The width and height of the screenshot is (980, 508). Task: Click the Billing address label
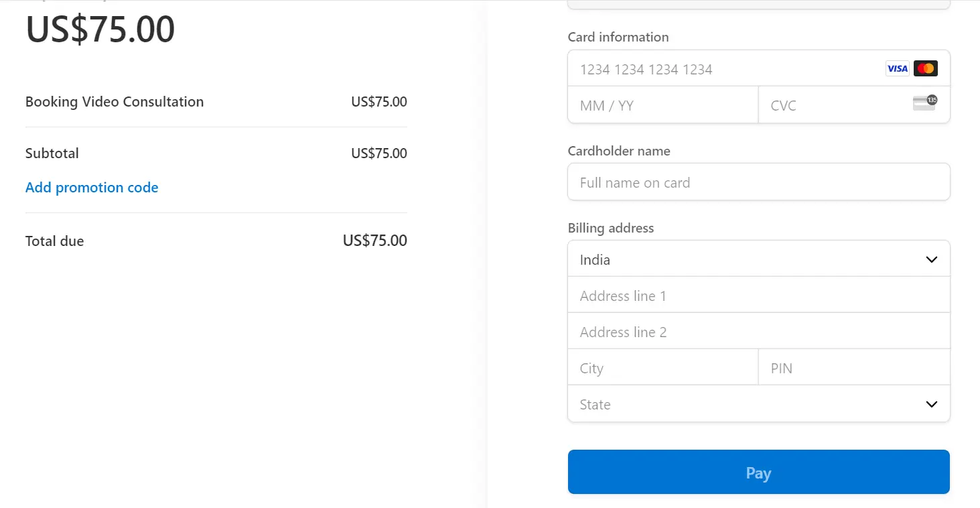point(610,229)
